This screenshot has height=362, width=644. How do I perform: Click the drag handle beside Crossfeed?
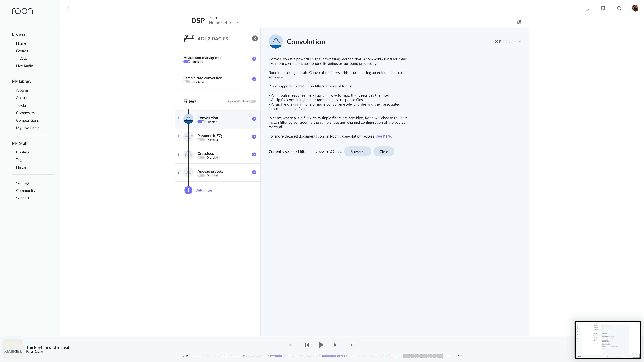coord(179,154)
